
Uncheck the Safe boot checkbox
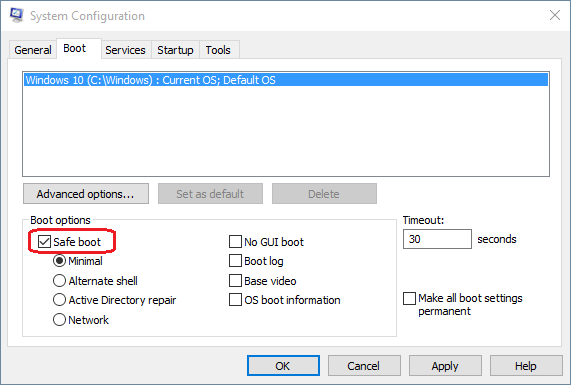(x=44, y=241)
